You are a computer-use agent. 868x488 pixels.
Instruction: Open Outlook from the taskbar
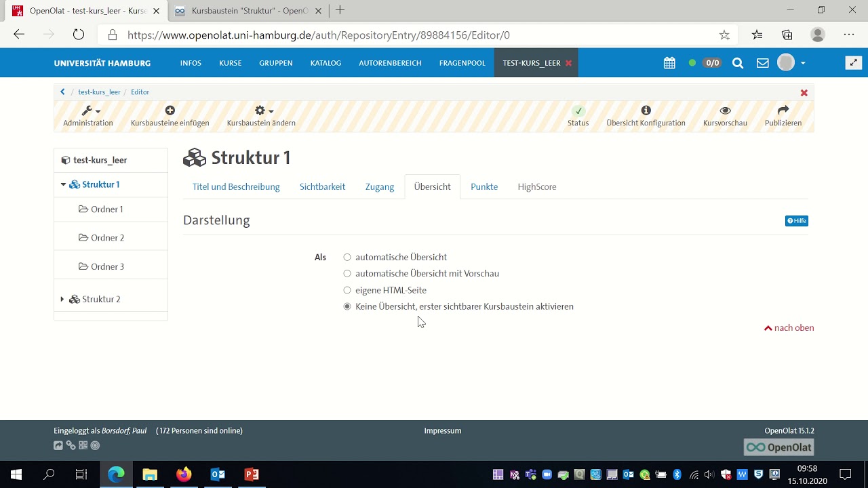(218, 474)
